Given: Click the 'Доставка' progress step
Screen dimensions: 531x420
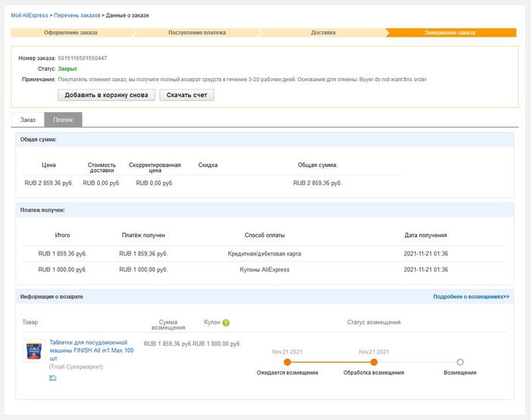Looking at the screenshot, I should point(323,33).
